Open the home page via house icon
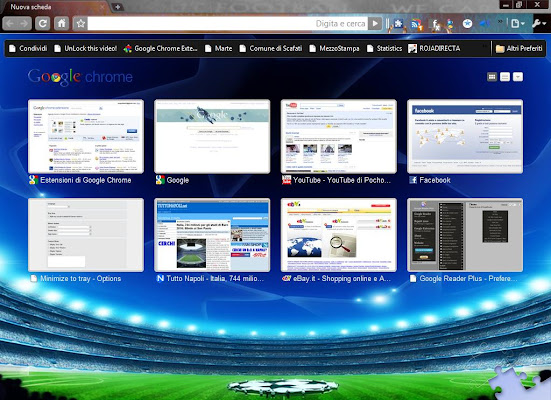 (x=61, y=24)
